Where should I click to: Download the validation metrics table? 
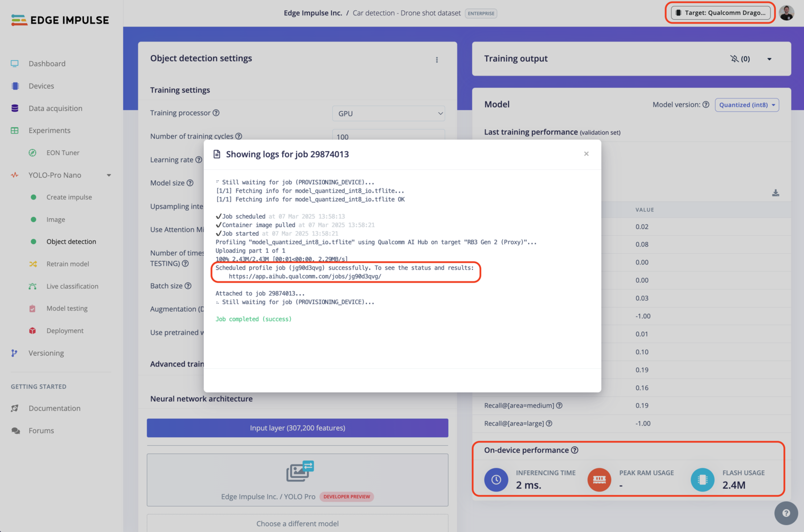776,193
